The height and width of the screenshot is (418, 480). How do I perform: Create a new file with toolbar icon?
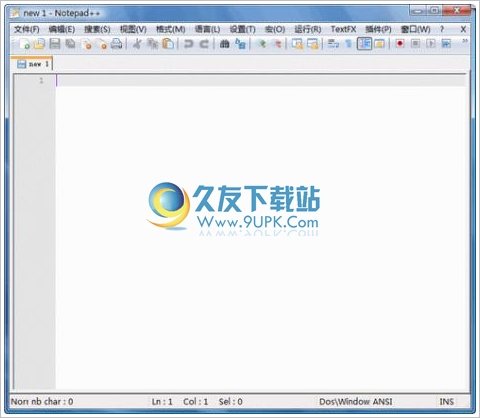[24, 44]
